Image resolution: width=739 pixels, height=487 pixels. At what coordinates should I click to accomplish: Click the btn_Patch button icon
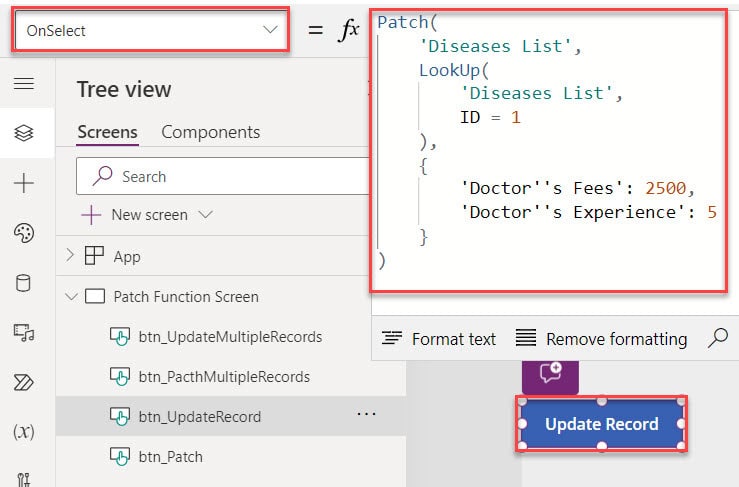pos(120,457)
